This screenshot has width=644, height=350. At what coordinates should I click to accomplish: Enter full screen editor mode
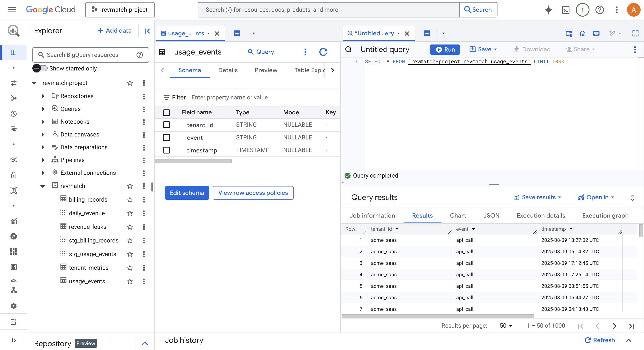[635, 33]
